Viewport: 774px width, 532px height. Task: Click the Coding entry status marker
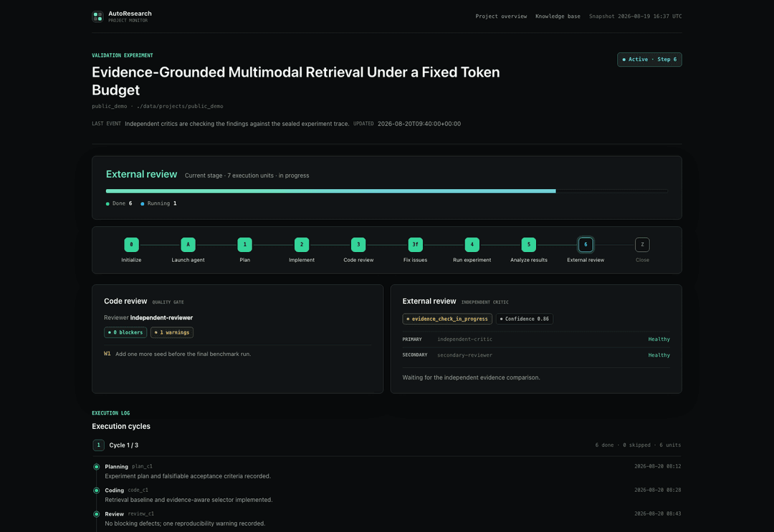click(96, 490)
